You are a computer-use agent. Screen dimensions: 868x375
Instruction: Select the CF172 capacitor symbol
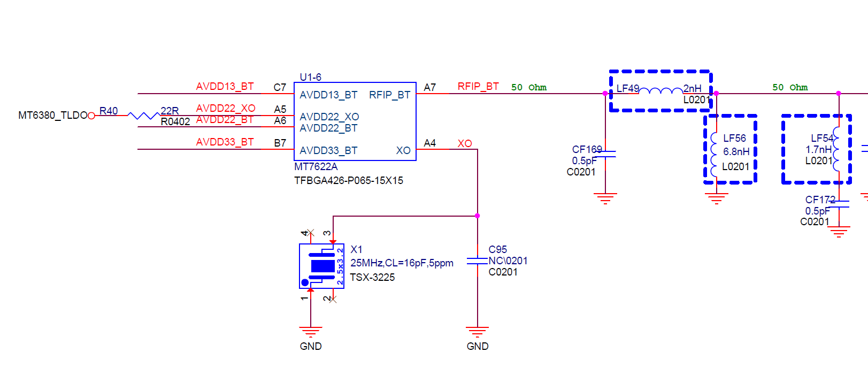pos(839,204)
